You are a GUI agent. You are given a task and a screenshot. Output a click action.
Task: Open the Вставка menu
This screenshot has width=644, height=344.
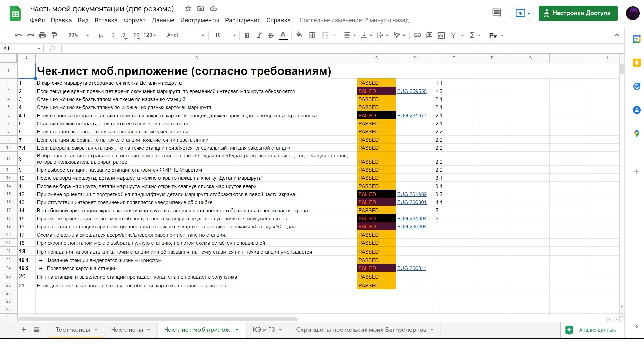pyautogui.click(x=106, y=20)
